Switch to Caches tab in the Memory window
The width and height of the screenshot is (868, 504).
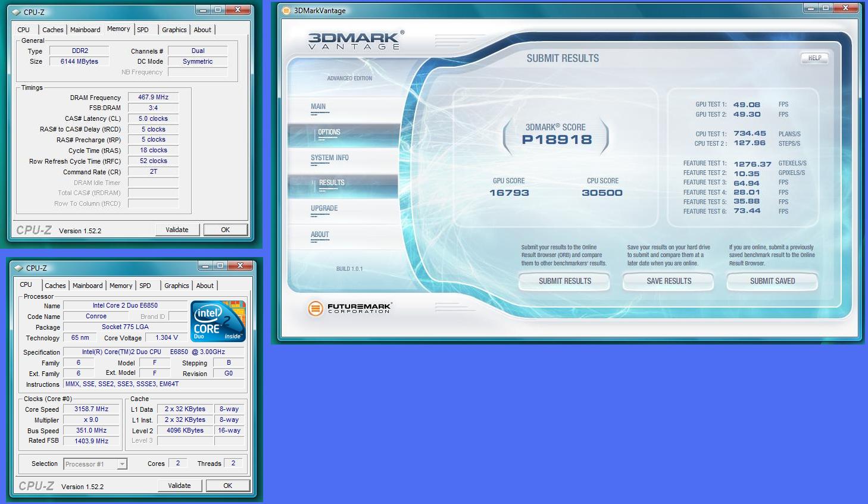tap(52, 30)
